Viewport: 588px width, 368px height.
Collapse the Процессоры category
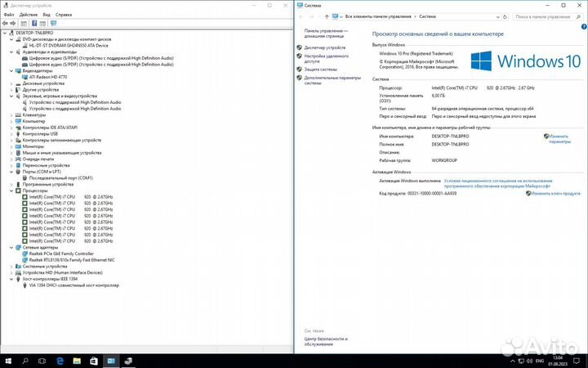(x=11, y=191)
